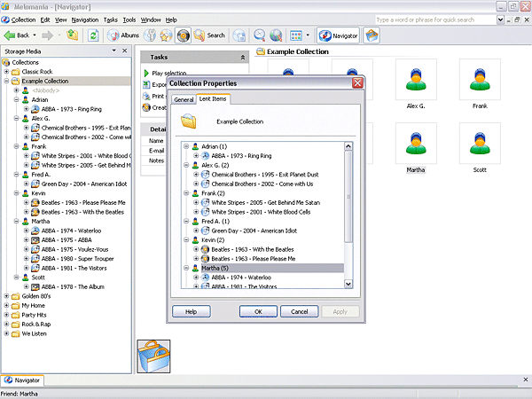Switch to the General tab
532x399 pixels.
coord(184,99)
